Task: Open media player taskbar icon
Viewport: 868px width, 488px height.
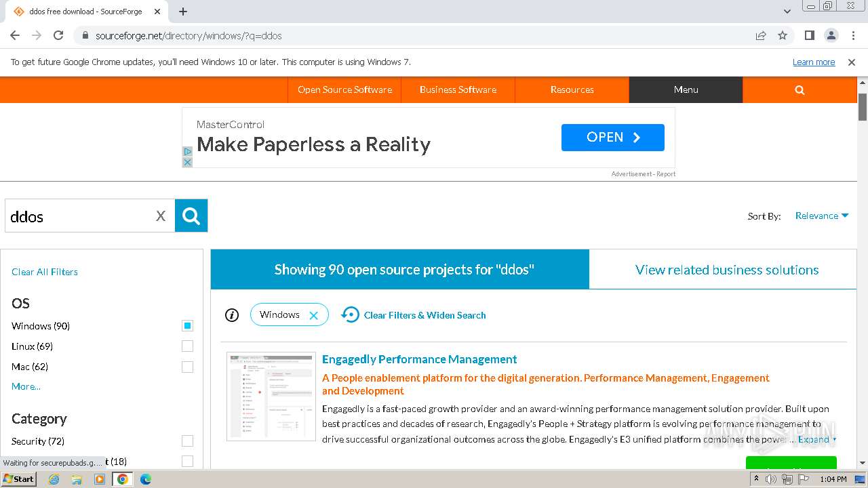Action: tap(100, 479)
